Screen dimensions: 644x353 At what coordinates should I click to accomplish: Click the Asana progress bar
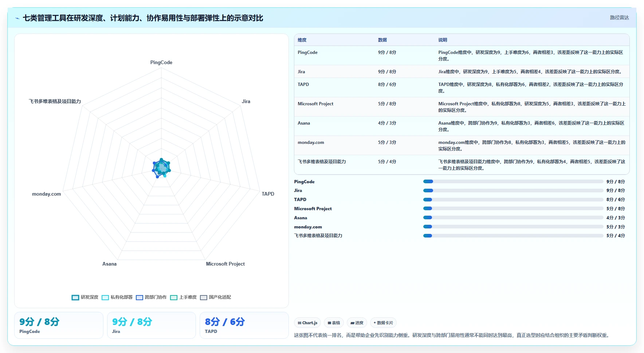pyautogui.click(x=513, y=217)
